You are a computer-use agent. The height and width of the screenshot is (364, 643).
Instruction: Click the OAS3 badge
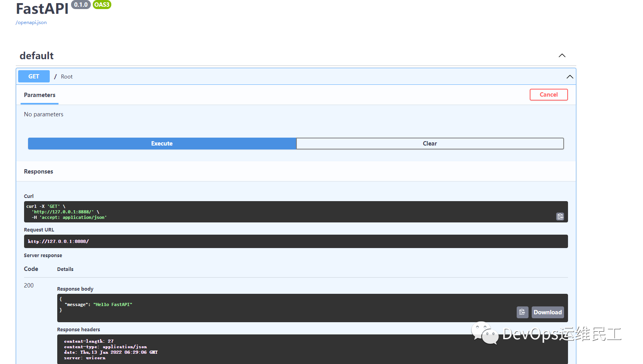pos(102,5)
